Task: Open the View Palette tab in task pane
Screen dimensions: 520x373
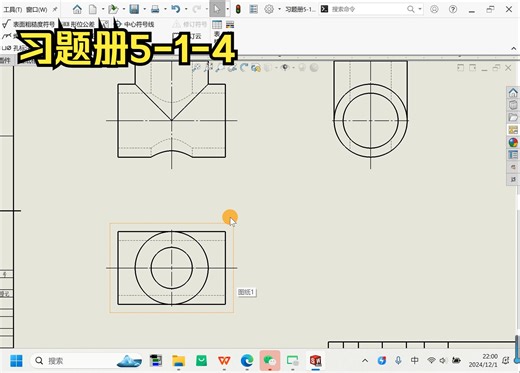Action: coord(513,130)
